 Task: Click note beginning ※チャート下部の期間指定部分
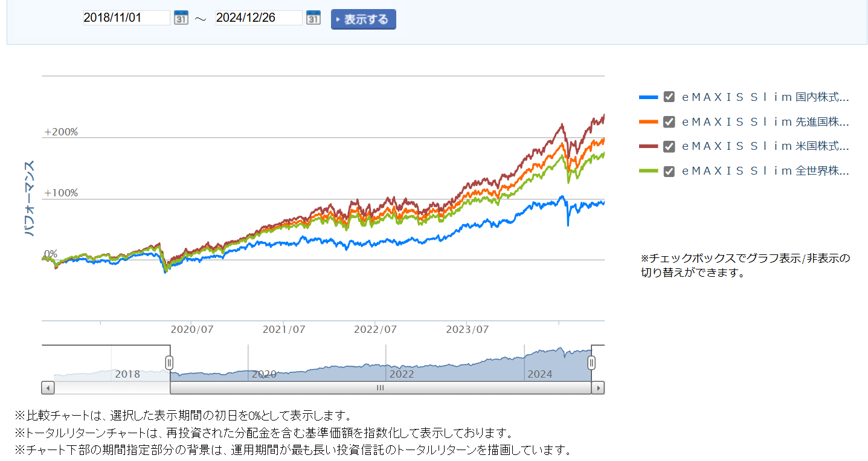[293, 450]
